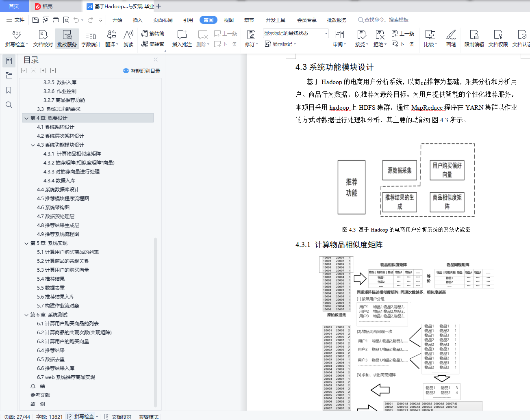The height and width of the screenshot is (420, 530).
Task: Collapse the 第 4 章 概要设计 tree node
Action: click(x=26, y=118)
